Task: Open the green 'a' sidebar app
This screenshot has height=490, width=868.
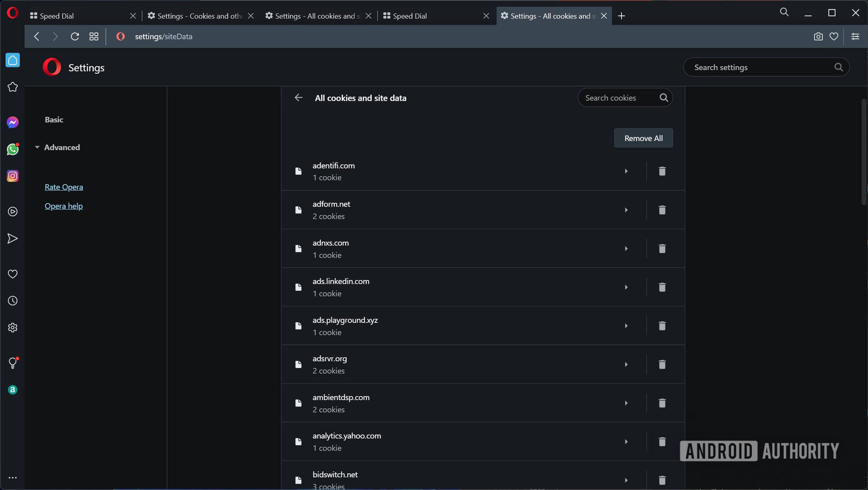Action: (13, 390)
